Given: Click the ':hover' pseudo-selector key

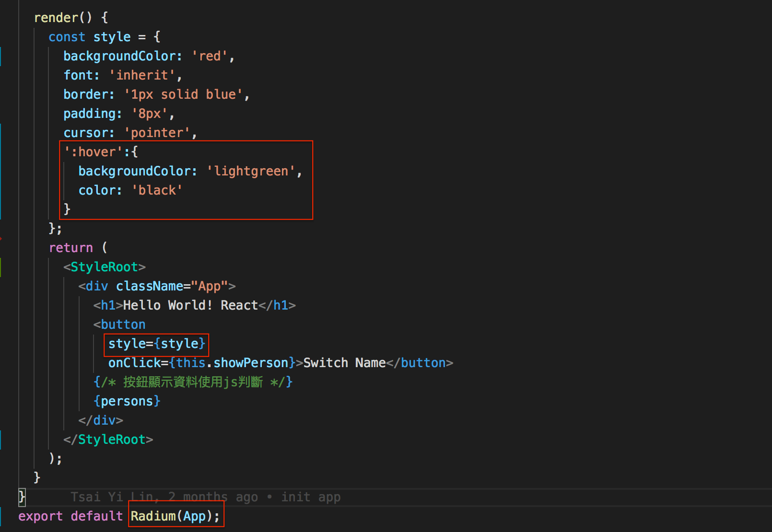Looking at the screenshot, I should tap(94, 151).
